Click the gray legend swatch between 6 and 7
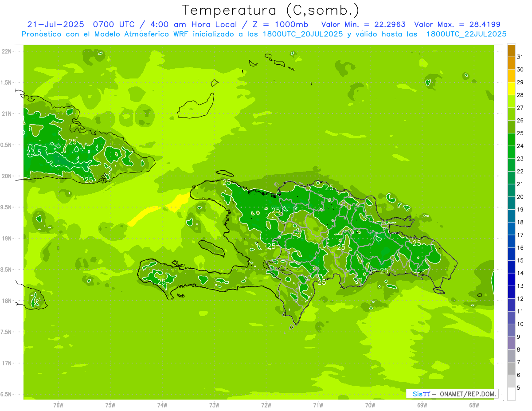The image size is (532, 411). (511, 368)
